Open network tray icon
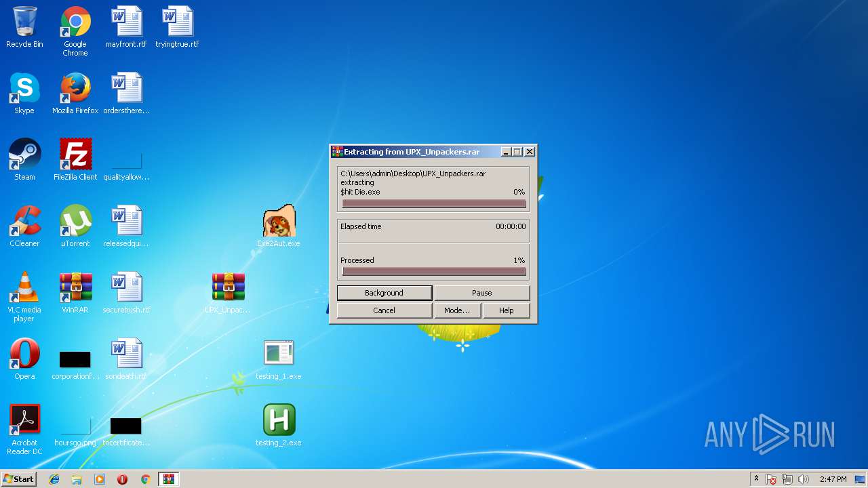Viewport: 868px width, 488px height. point(787,479)
